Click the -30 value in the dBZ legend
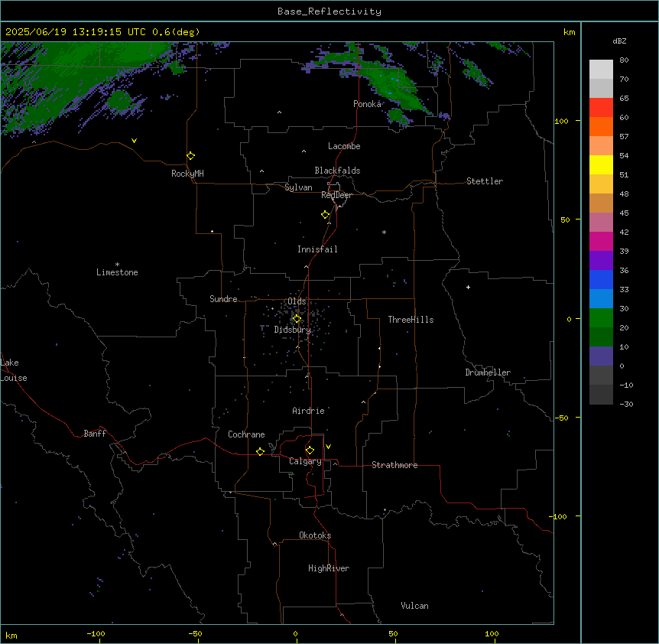 point(626,404)
